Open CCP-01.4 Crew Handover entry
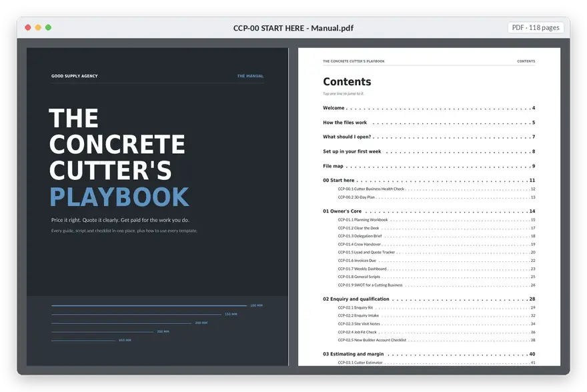The width and height of the screenshot is (587, 392). click(436, 244)
